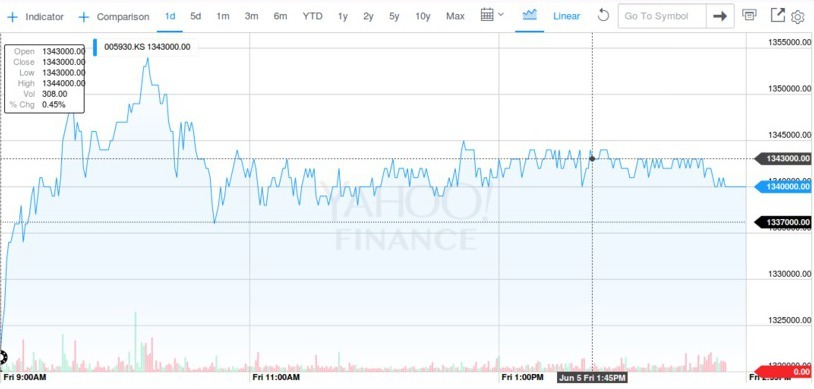Focus the Go To Symbol field

(x=662, y=16)
